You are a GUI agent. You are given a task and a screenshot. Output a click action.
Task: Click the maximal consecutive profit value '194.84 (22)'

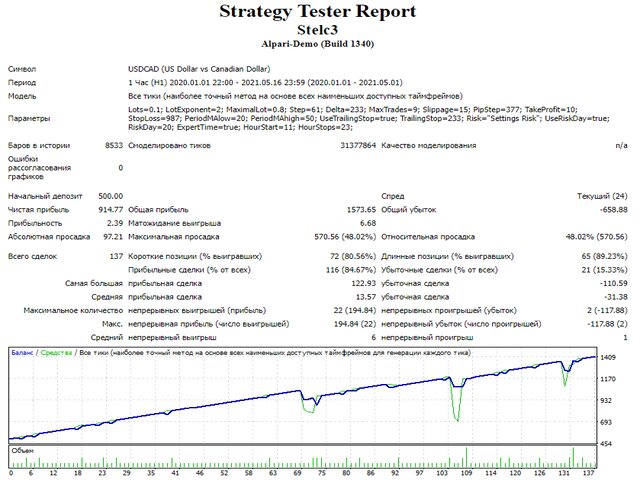[x=355, y=324]
